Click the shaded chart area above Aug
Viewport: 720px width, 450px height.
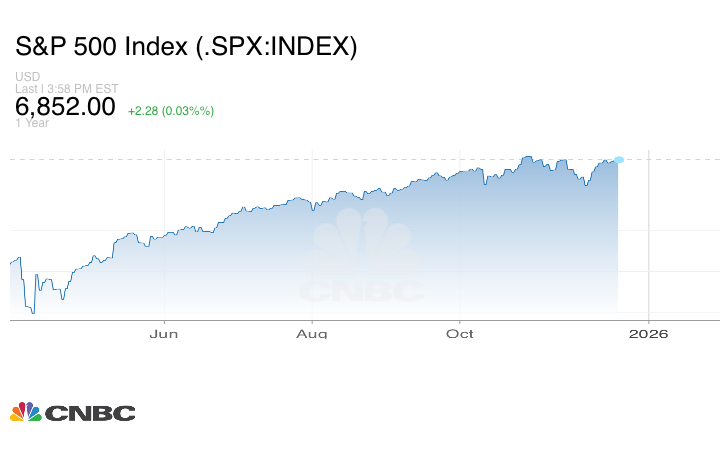pos(312,260)
